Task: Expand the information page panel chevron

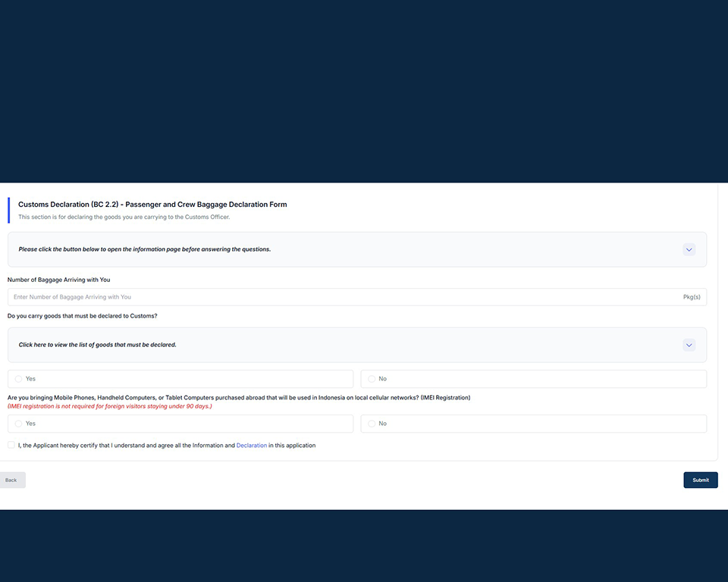Action: click(x=689, y=249)
